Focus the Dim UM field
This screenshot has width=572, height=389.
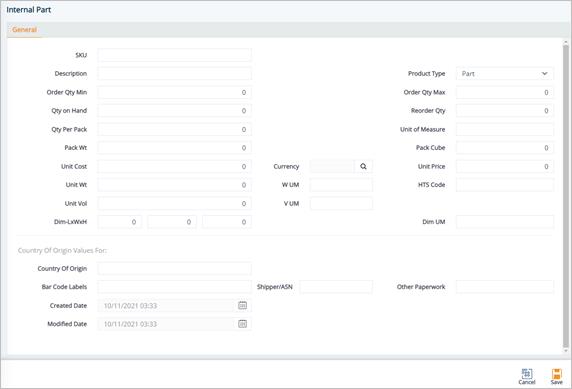coord(505,222)
